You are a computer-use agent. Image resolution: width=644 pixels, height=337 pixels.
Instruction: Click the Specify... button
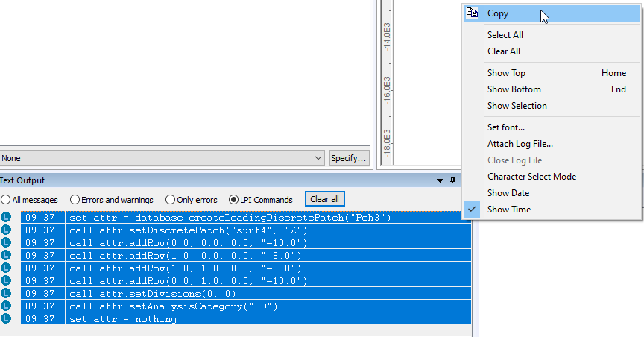point(350,158)
